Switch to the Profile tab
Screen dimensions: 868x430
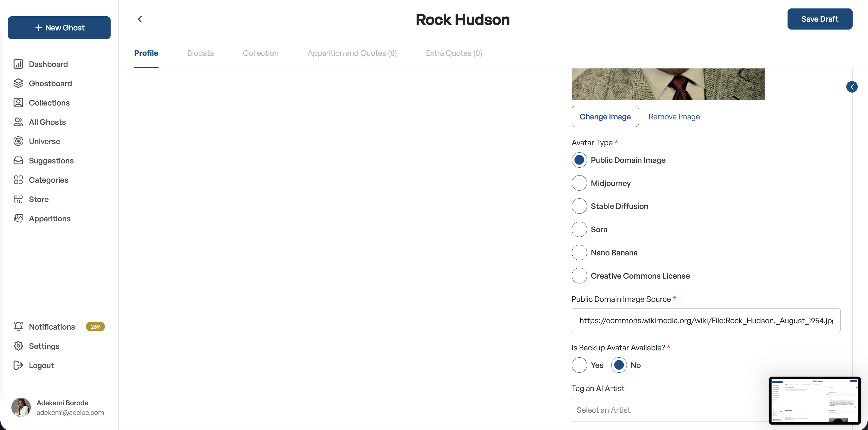pyautogui.click(x=146, y=53)
